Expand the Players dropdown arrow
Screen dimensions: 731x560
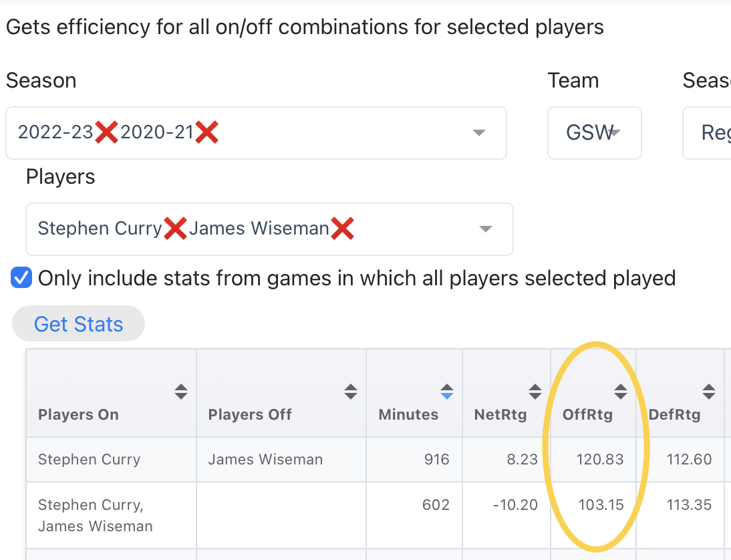pyautogui.click(x=486, y=229)
